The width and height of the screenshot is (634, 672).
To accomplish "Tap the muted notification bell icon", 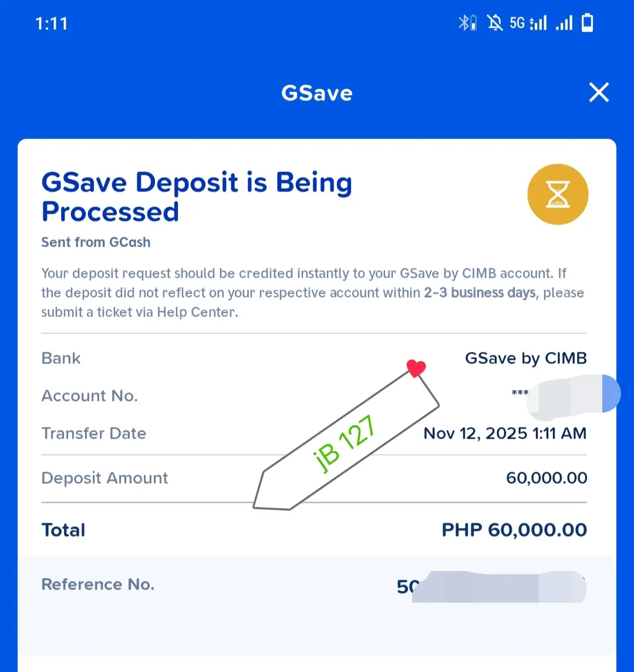I will point(495,23).
